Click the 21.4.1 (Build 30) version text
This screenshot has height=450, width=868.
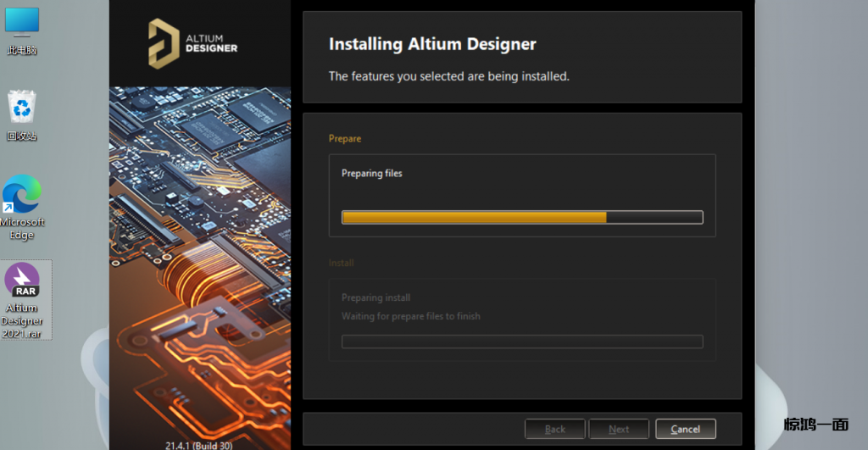198,444
